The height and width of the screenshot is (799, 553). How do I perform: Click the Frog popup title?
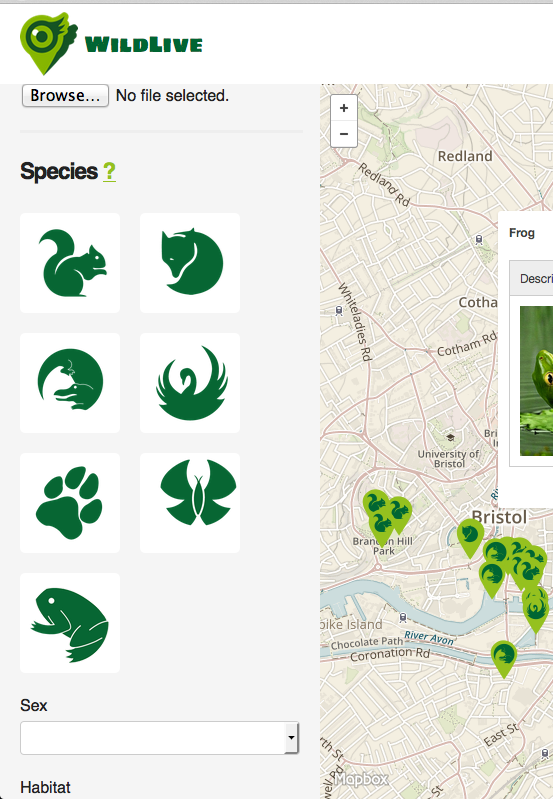pyautogui.click(x=522, y=233)
